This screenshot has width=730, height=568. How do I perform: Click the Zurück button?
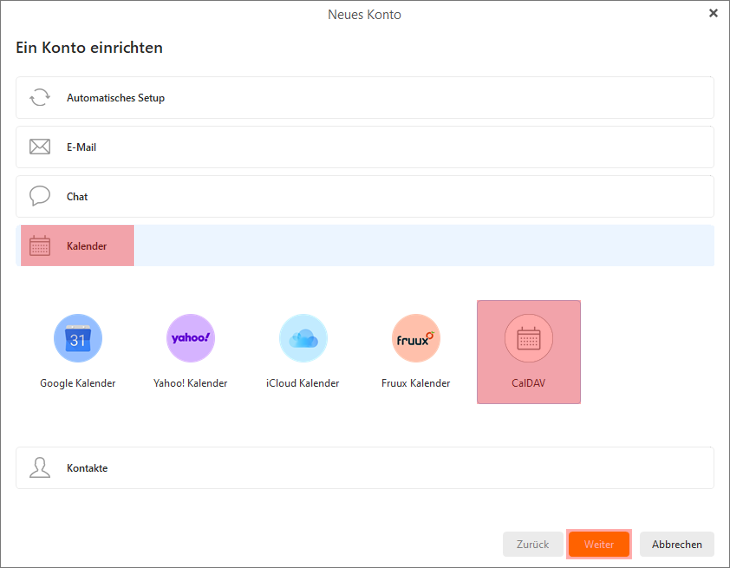point(532,545)
